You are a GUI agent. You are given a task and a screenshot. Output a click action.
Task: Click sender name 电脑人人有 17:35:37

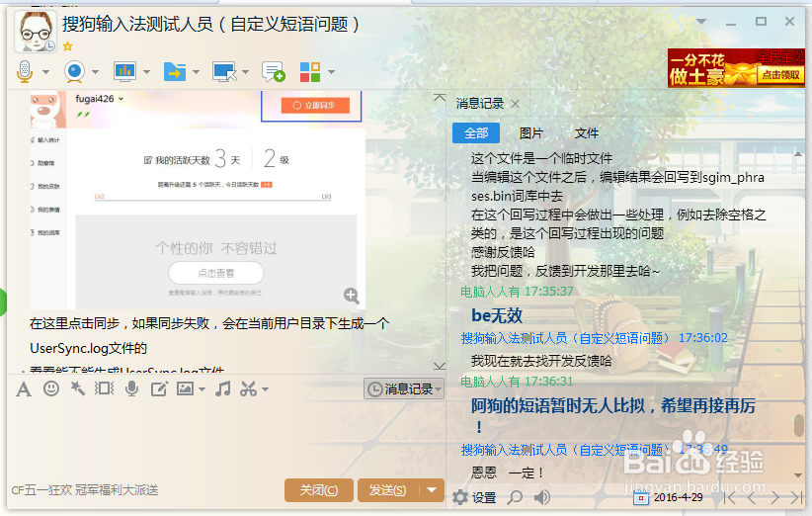coord(517,292)
